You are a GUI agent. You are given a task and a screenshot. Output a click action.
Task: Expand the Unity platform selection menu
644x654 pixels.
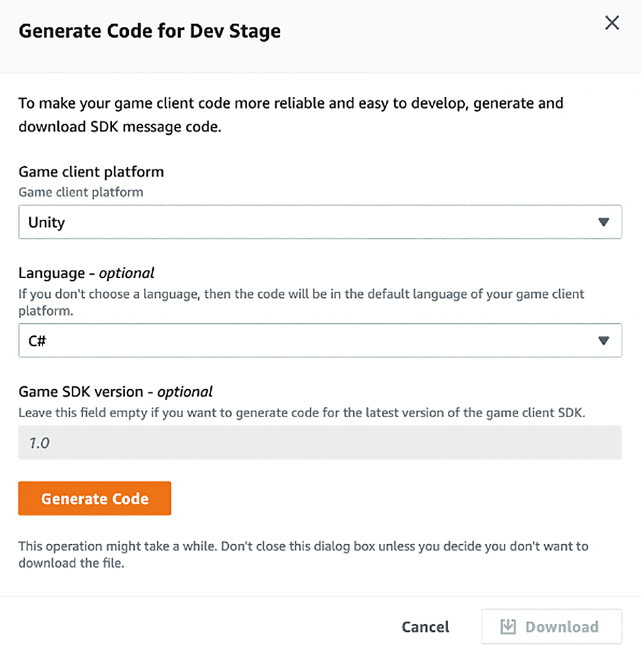point(320,222)
